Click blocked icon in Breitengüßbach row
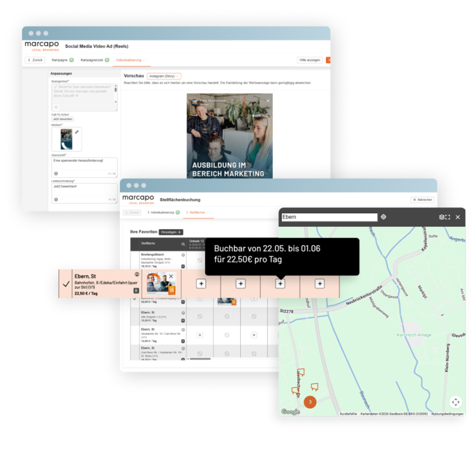This screenshot has width=476, height=453. coord(200,260)
